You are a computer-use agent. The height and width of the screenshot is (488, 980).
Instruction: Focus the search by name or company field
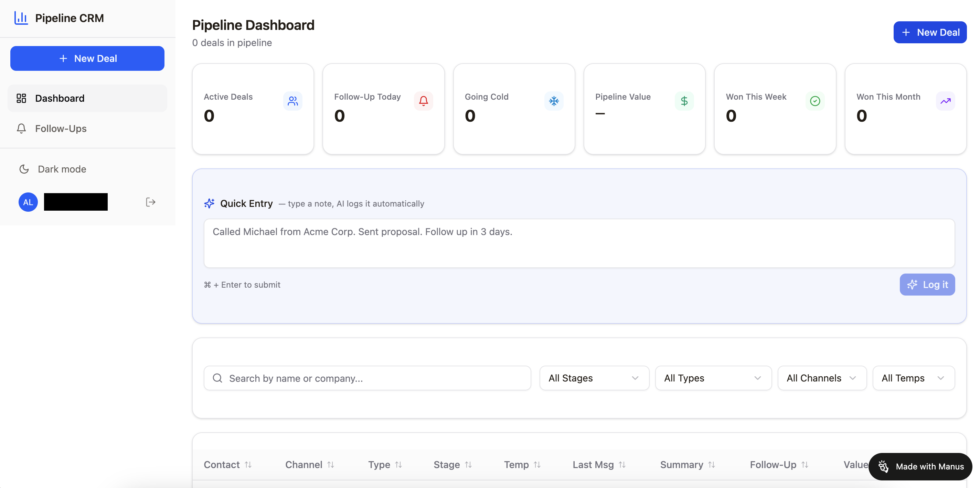point(367,378)
